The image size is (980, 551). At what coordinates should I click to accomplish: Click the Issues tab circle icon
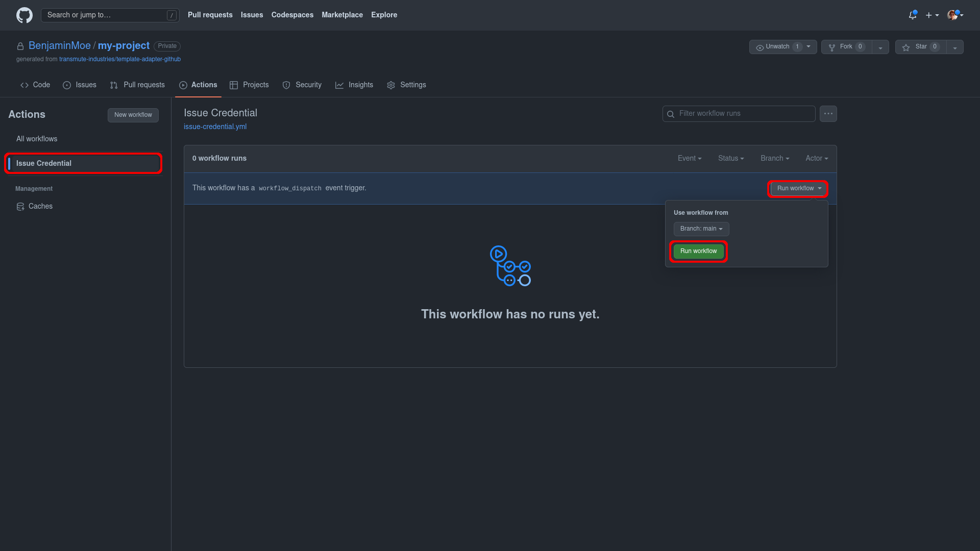pos(67,85)
